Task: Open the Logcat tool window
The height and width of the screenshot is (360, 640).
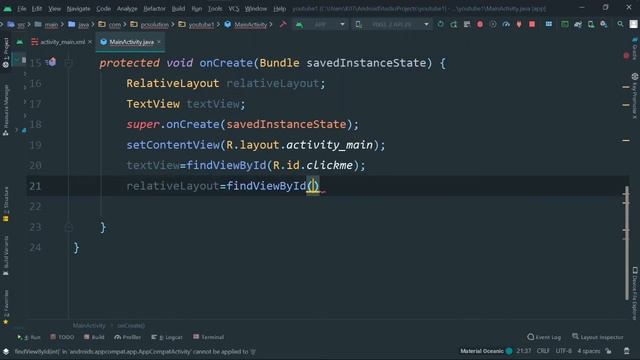Action: 167,337
